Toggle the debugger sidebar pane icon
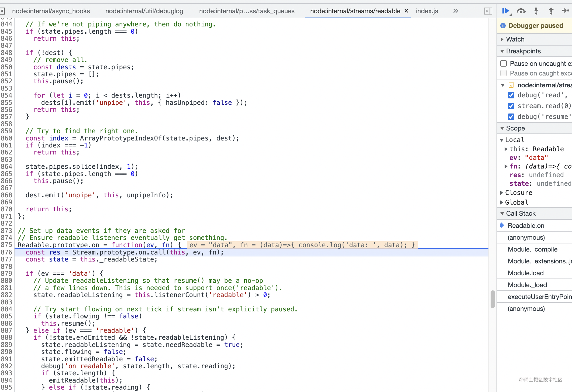This screenshot has width=572, height=392. 488,11
